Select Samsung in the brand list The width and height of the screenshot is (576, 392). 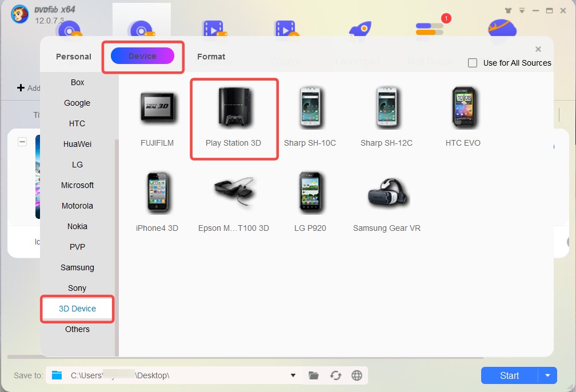[x=78, y=267]
